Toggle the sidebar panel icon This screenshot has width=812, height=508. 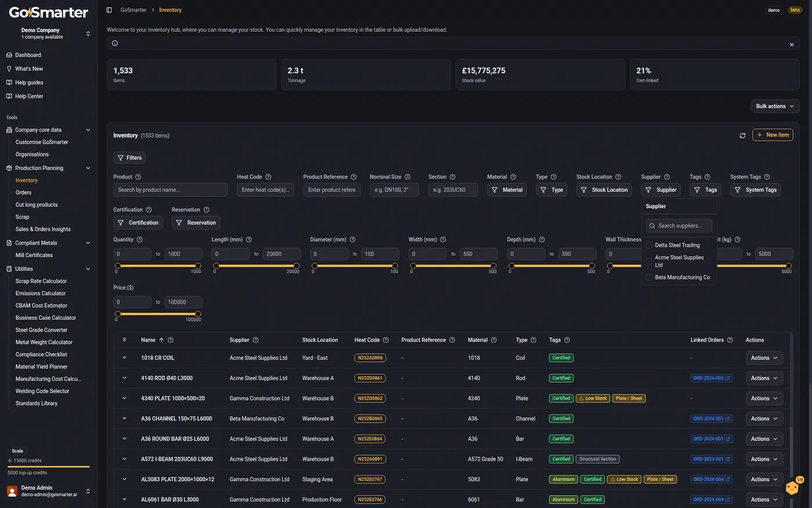coord(109,10)
